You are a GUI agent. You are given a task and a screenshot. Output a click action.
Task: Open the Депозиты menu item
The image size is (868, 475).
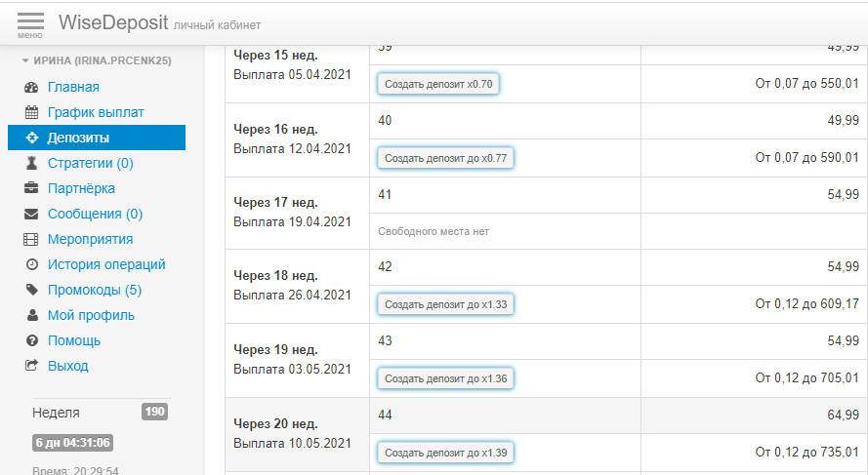click(x=78, y=139)
